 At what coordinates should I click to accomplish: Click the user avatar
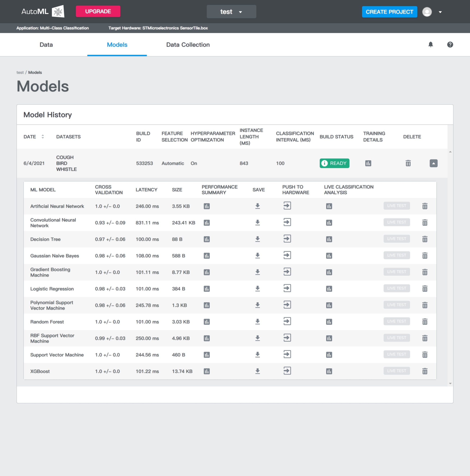pyautogui.click(x=427, y=12)
